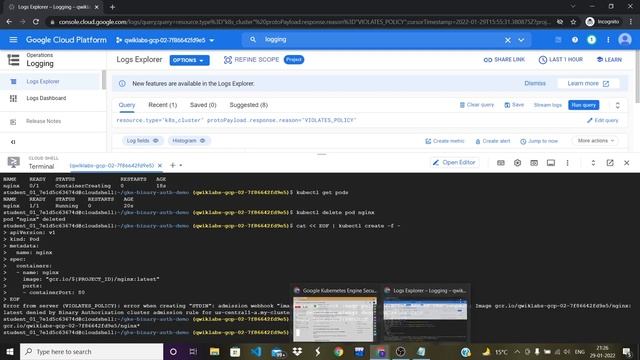
Task: Bookmark this page with the star icon
Action: tap(573, 22)
